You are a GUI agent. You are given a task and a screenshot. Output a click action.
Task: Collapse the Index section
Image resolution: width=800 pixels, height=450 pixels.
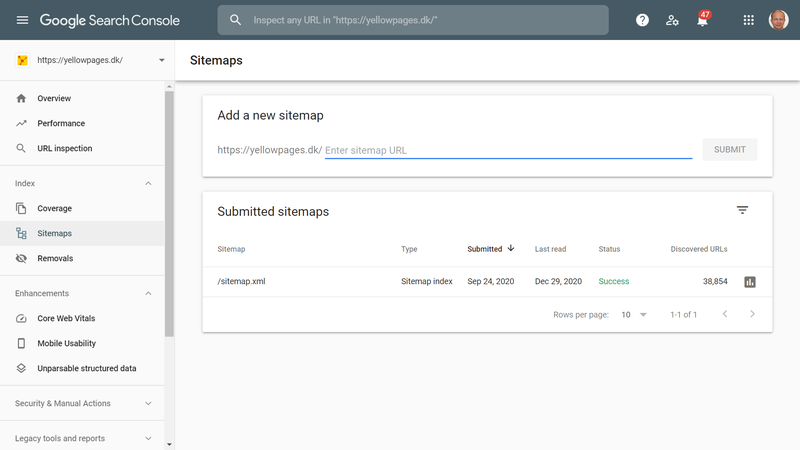coord(148,183)
